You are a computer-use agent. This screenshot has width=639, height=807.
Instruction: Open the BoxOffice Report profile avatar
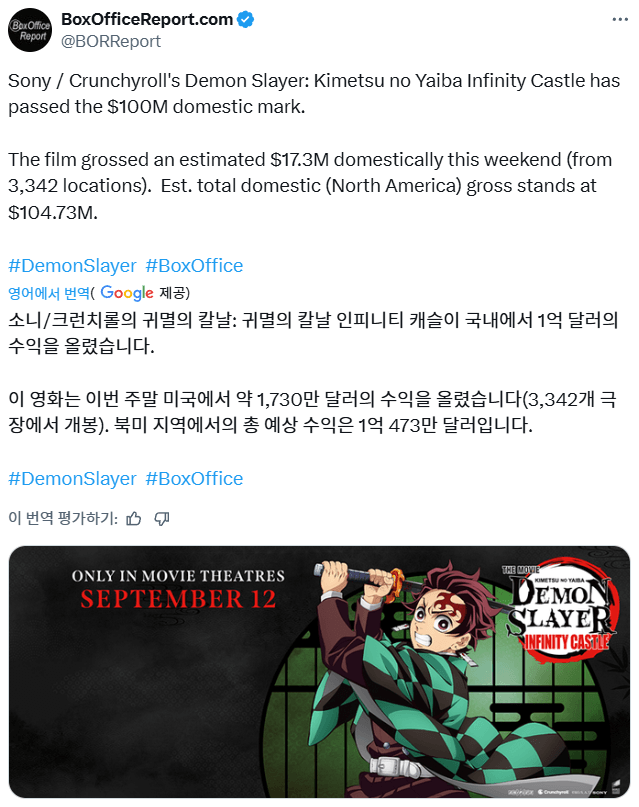point(30,30)
